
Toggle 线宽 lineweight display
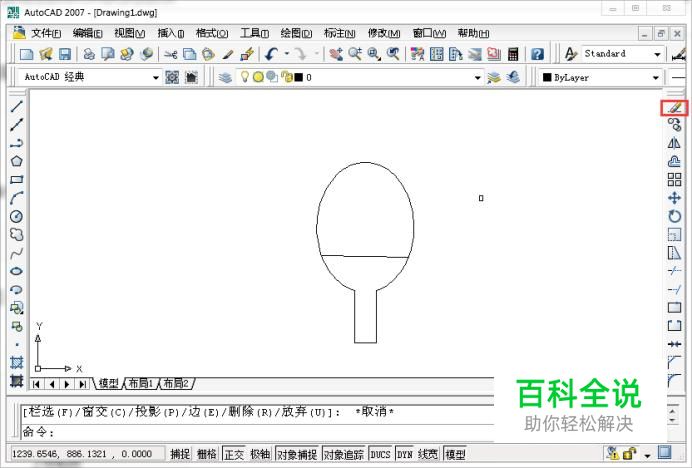[428, 454]
